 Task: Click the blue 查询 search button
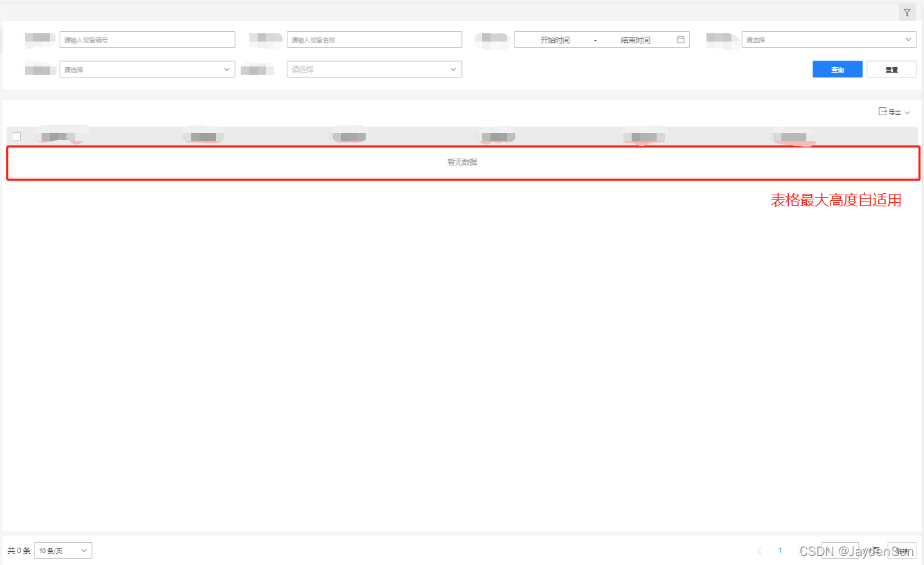click(x=837, y=69)
